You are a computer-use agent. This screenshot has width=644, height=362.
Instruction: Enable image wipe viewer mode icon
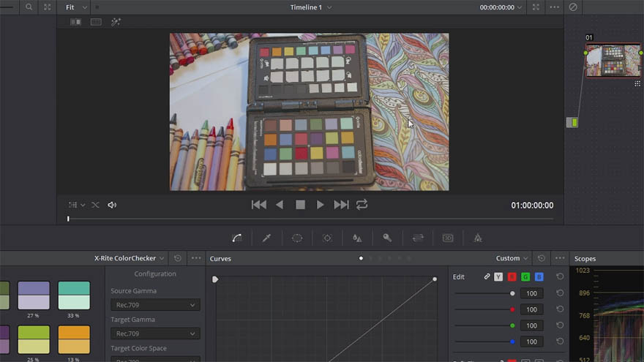[x=96, y=22]
